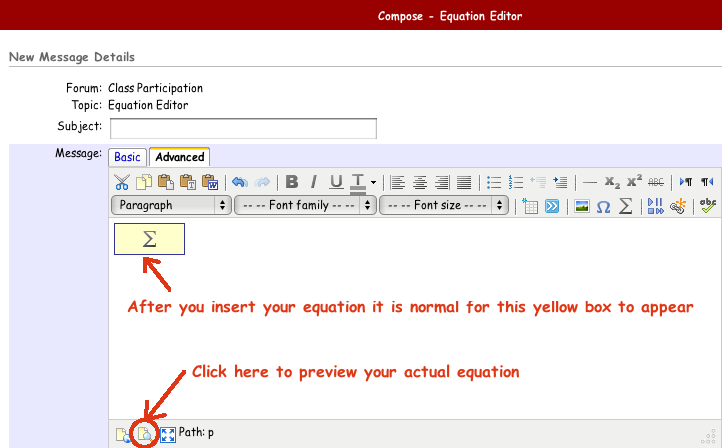This screenshot has width=722, height=448.
Task: Click the 'p' element path
Action: (x=211, y=432)
